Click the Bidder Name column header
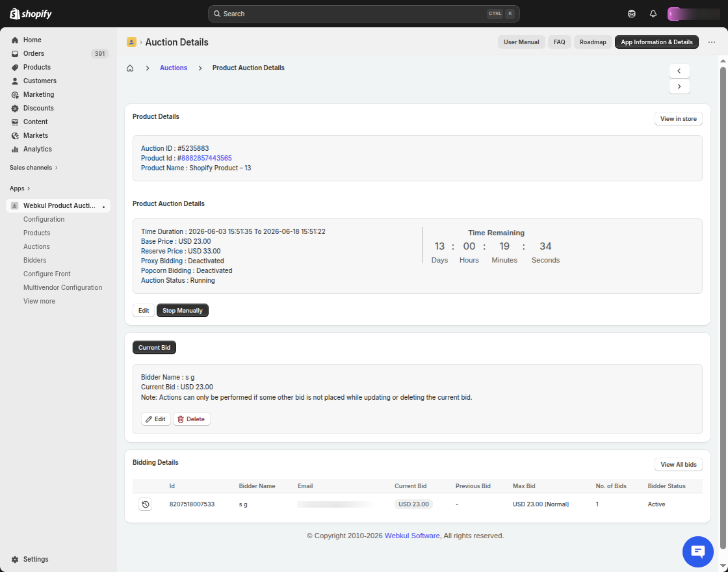This screenshot has height=572, width=728. point(257,486)
